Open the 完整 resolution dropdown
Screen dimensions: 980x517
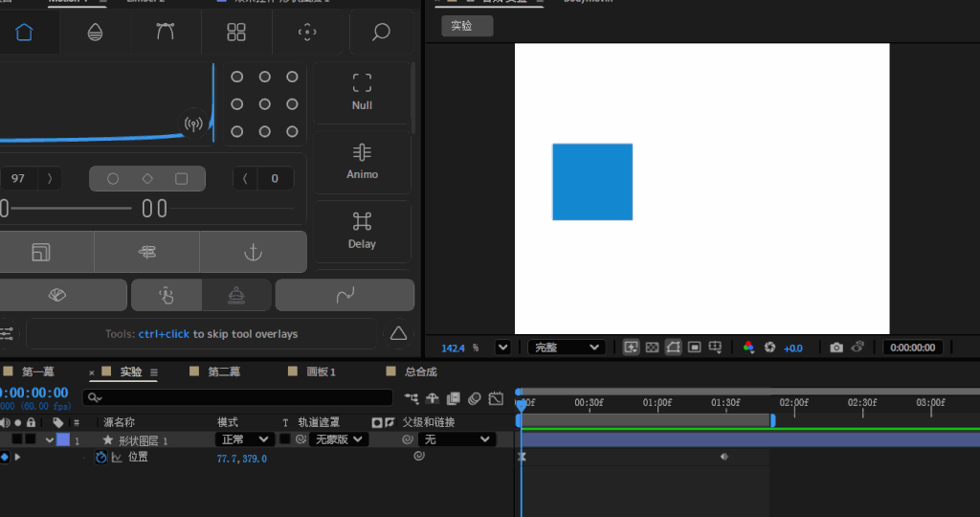click(x=567, y=348)
